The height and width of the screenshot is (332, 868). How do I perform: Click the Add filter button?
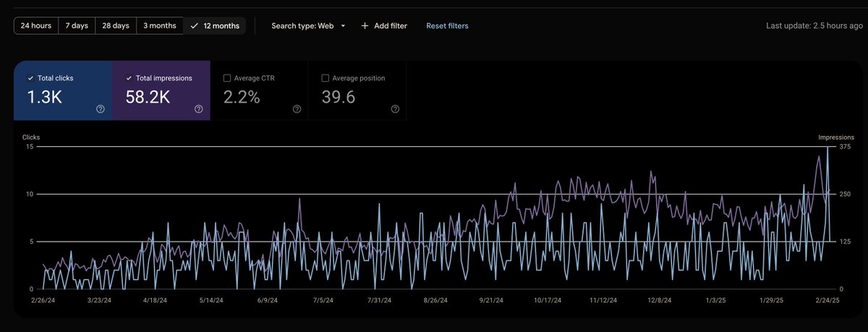pos(384,25)
